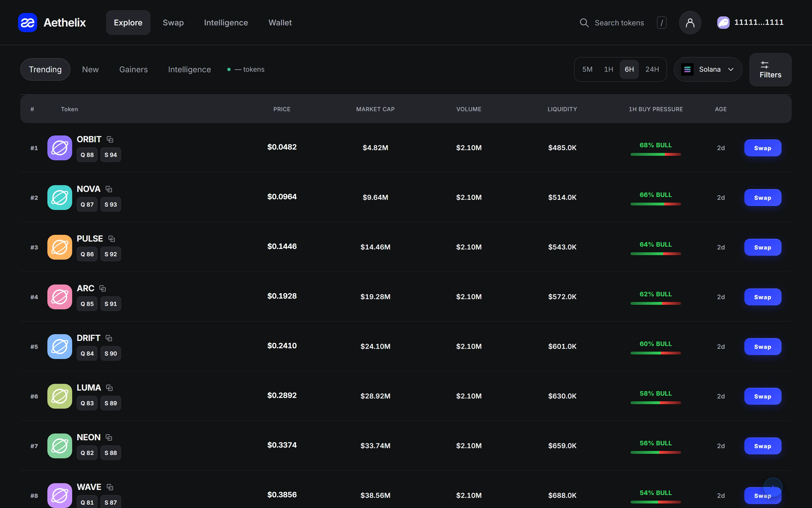Copy ORBIT token address icon
This screenshot has height=508, width=812.
click(x=110, y=139)
